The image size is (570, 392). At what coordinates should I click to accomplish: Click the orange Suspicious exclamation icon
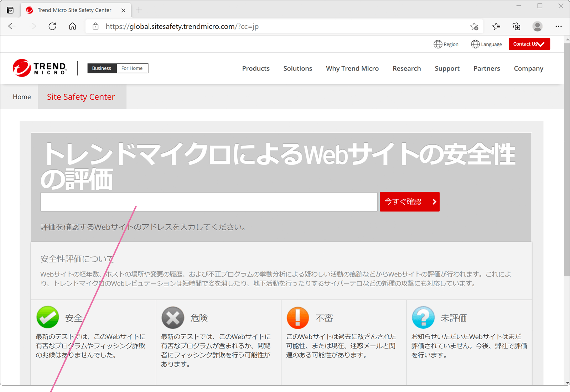point(298,317)
